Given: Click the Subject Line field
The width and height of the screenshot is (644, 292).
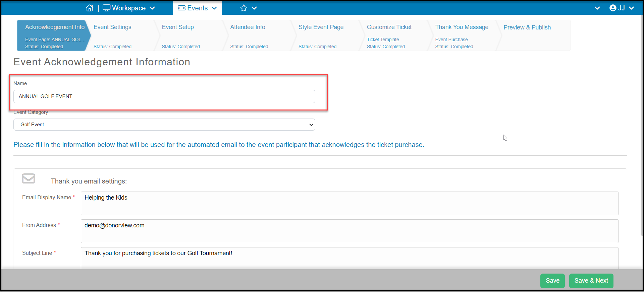Looking at the screenshot, I should tap(350, 258).
